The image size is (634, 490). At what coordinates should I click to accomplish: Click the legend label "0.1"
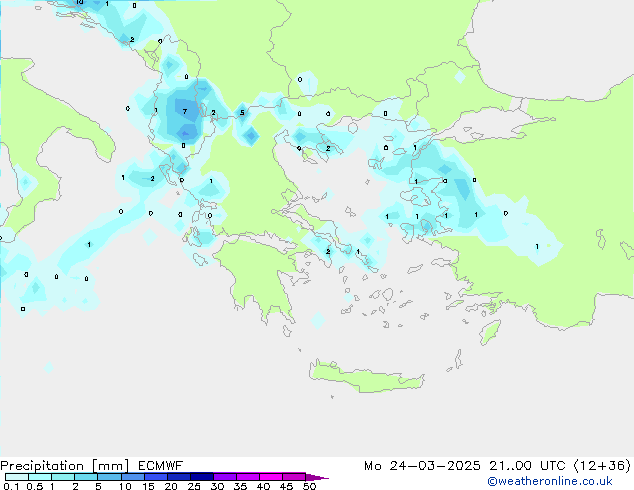(x=11, y=486)
